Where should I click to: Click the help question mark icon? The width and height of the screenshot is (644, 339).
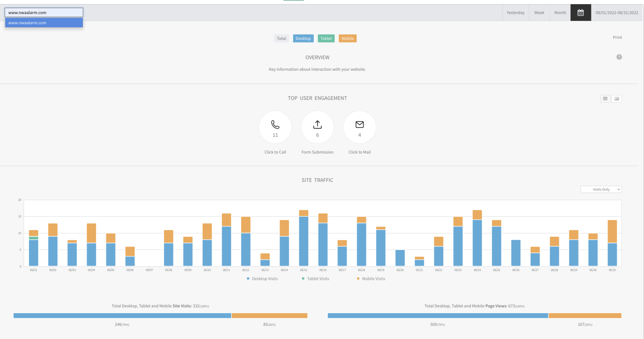(x=619, y=57)
